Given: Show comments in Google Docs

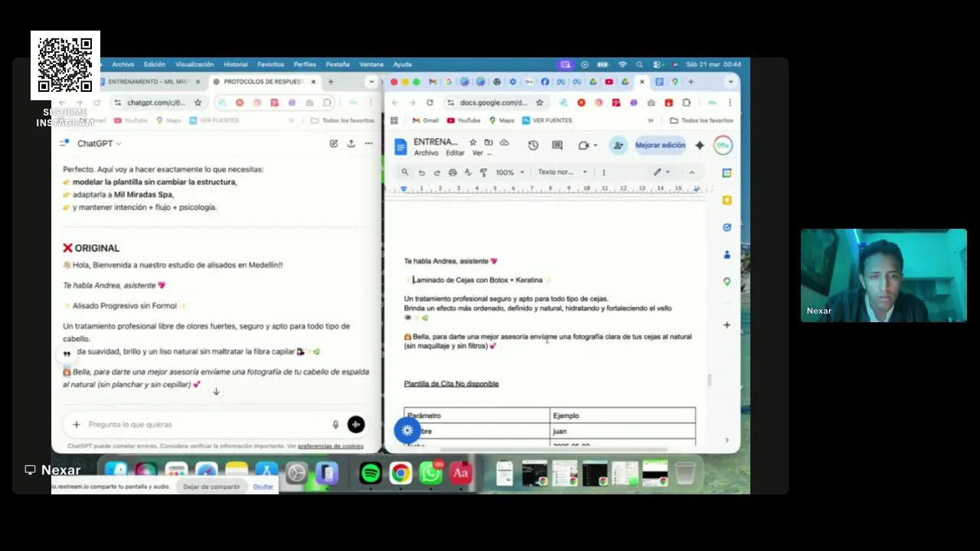Looking at the screenshot, I should (557, 145).
